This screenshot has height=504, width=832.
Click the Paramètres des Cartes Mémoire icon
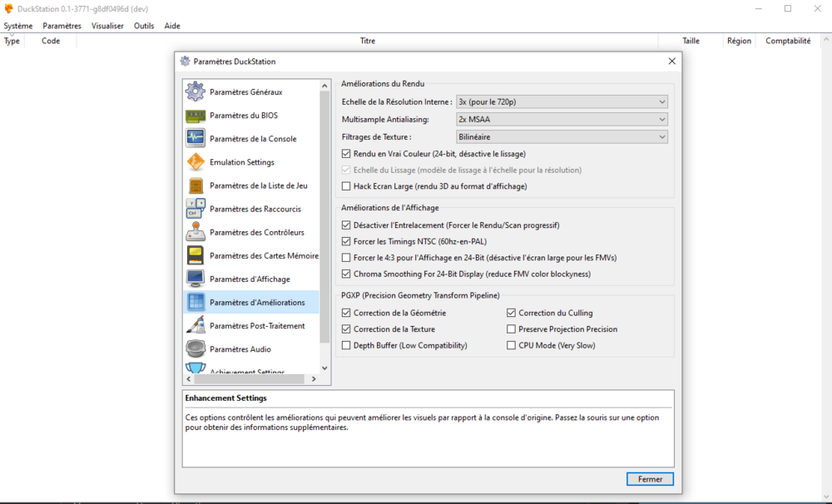pyautogui.click(x=196, y=255)
